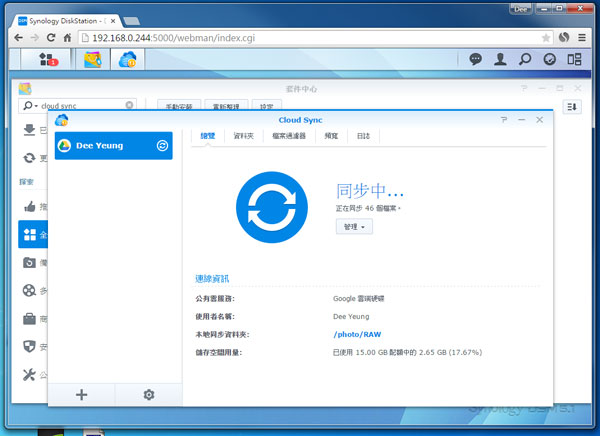The width and height of the screenshot is (600, 436).
Task: Expand the 管理 dropdown button
Action: click(354, 227)
